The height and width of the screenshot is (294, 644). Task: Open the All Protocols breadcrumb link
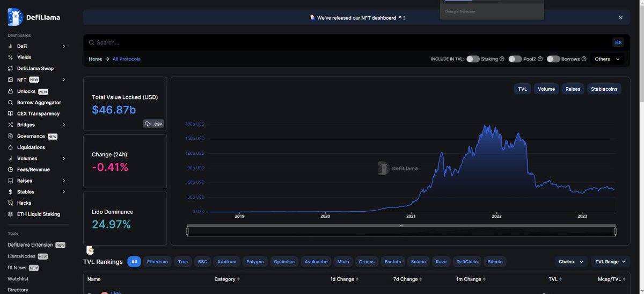click(127, 59)
